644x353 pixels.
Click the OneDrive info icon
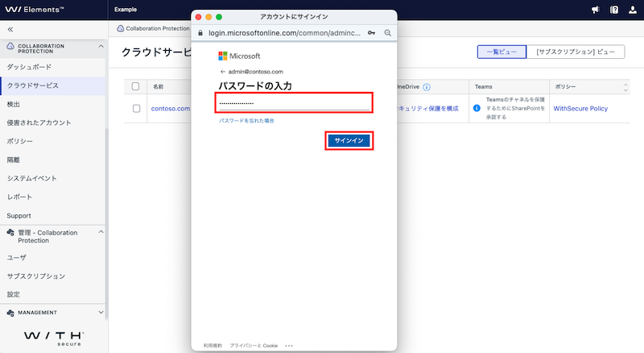click(x=427, y=87)
